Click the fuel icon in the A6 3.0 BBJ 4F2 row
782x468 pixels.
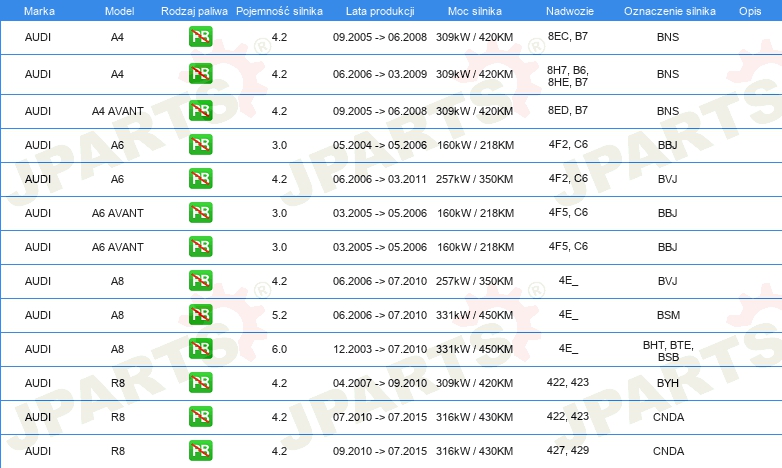tap(200, 144)
